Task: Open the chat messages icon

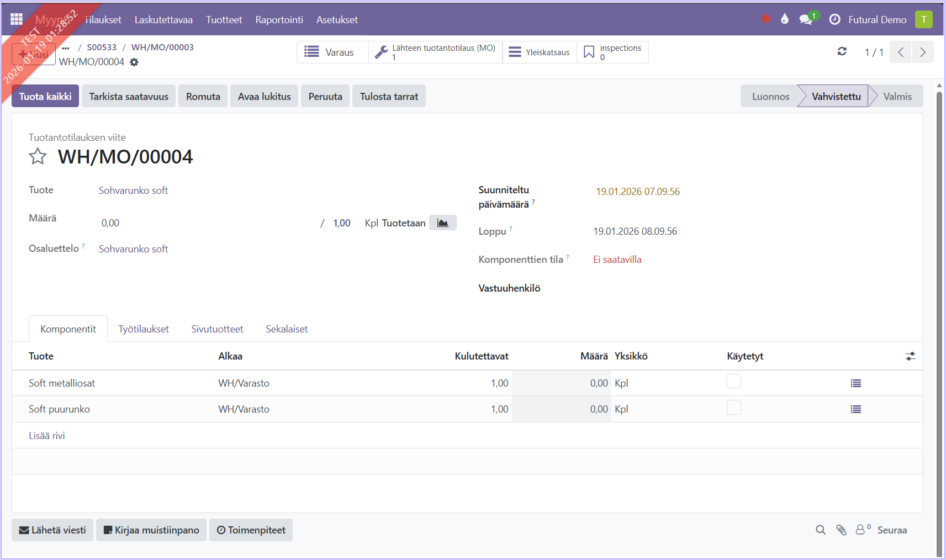Action: coord(806,19)
